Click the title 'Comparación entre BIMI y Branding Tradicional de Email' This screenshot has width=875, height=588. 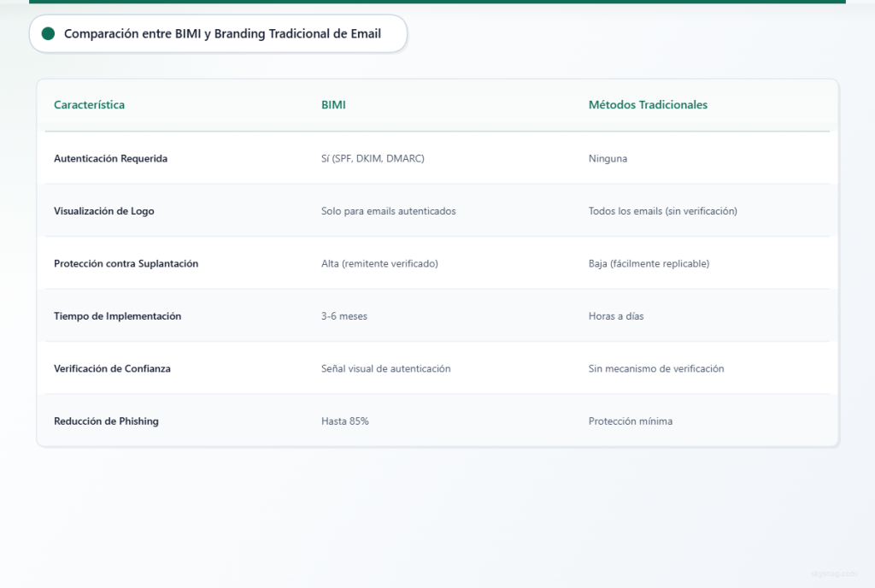pos(222,33)
